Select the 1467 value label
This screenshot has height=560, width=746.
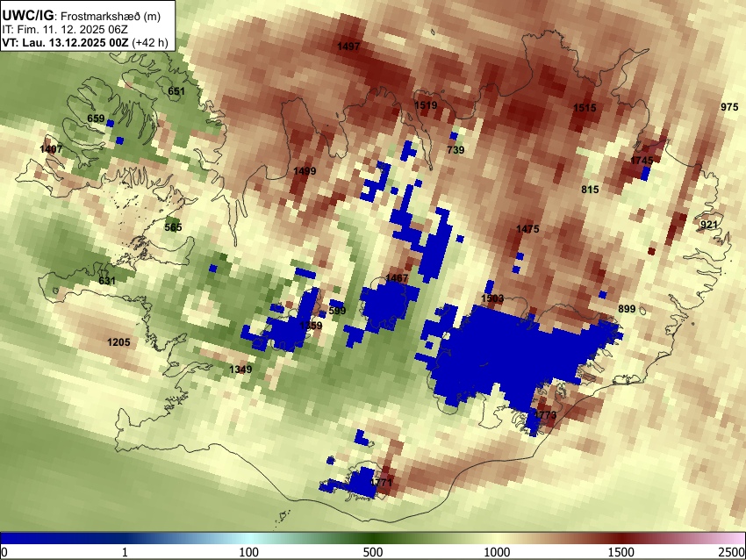click(x=397, y=278)
